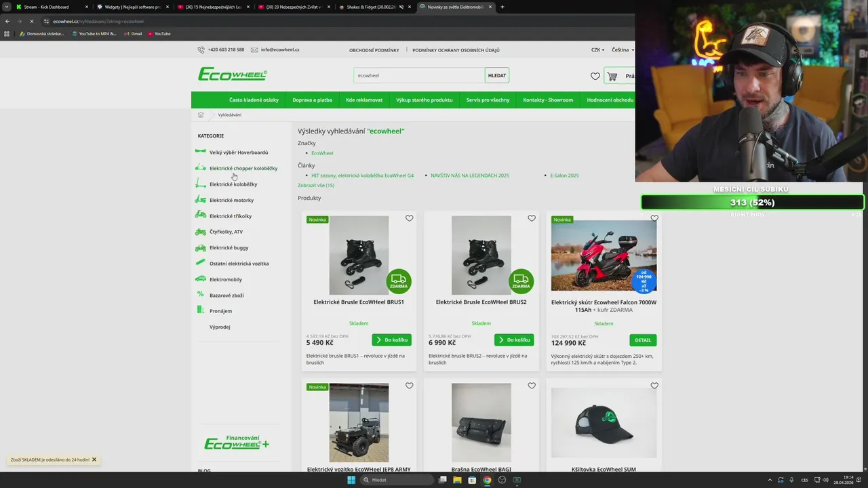Open the EcoWheel brand link under Značky
Viewport: 868px width, 488px height.
[x=322, y=153]
